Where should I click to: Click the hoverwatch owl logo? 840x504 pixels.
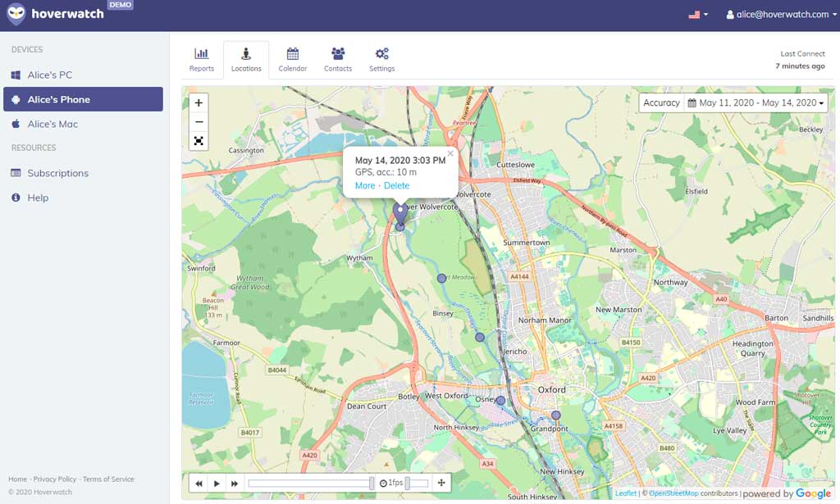coord(16,15)
